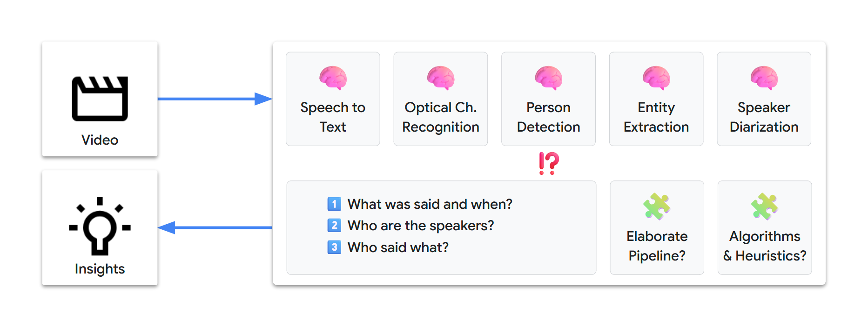868x327 pixels.
Task: Click the Insights lightbulb icon
Action: pos(100,227)
